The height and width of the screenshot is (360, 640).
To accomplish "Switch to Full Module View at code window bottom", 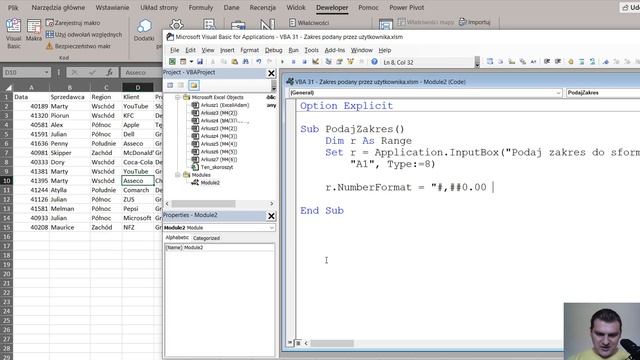I will 298,343.
